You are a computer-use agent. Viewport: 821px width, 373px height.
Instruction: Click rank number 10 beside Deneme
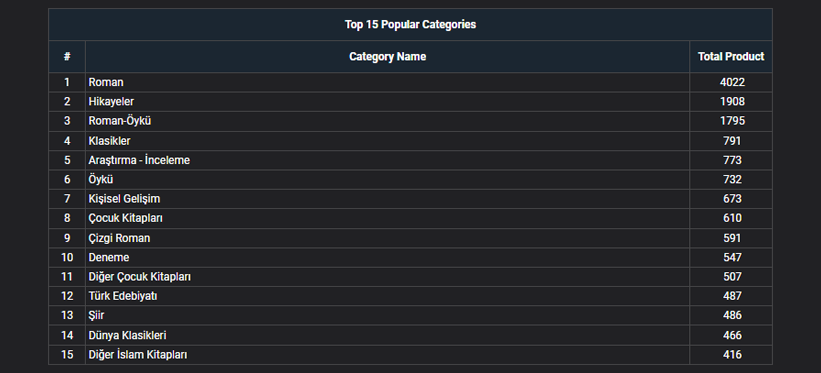pos(67,258)
